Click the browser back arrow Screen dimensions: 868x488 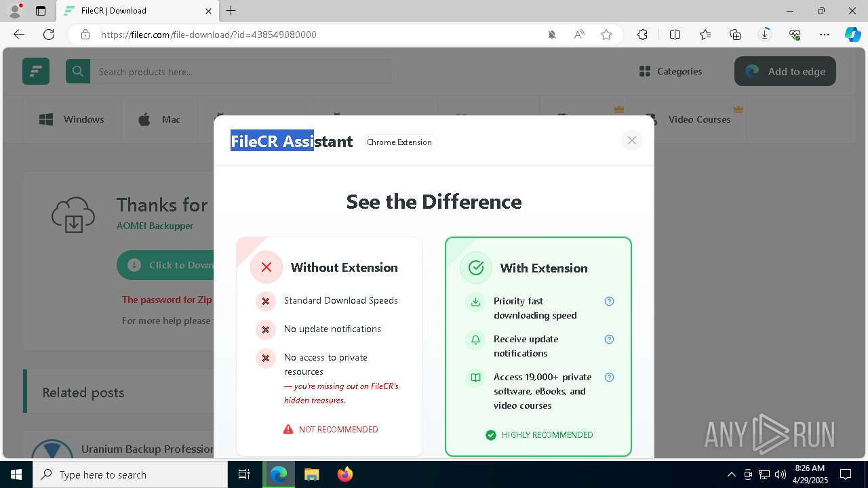click(x=19, y=35)
